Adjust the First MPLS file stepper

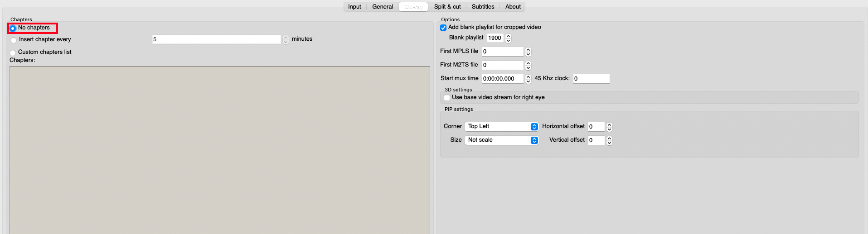click(528, 52)
